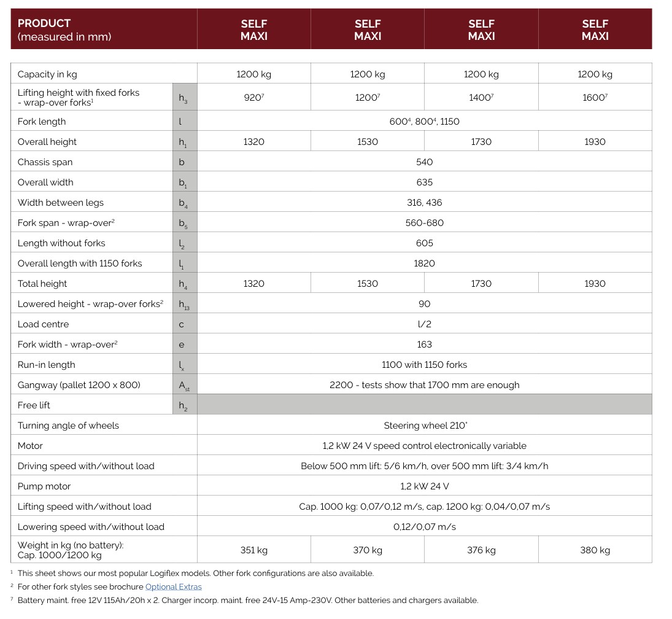Click the grey empty Free lift cell

pyautogui.click(x=424, y=405)
